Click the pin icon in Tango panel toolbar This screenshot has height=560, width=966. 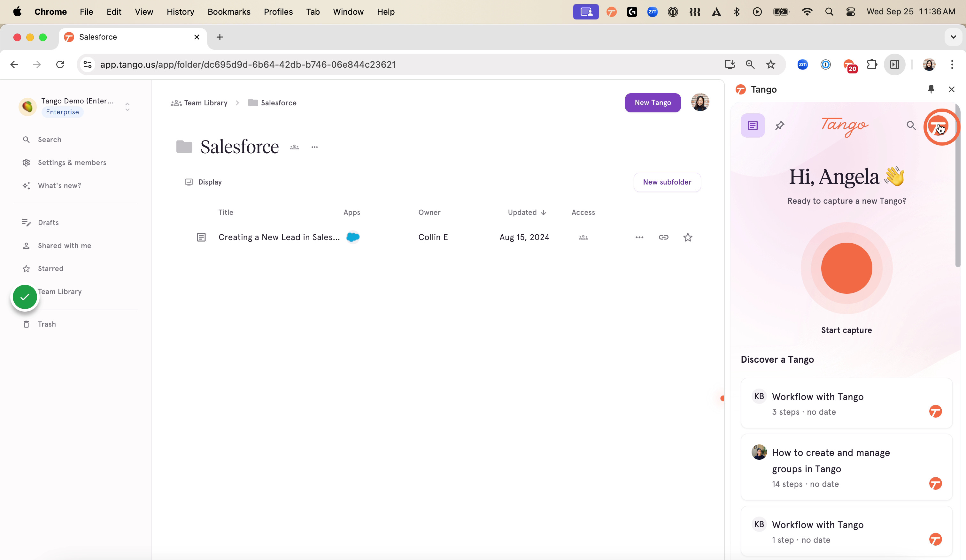click(x=780, y=126)
